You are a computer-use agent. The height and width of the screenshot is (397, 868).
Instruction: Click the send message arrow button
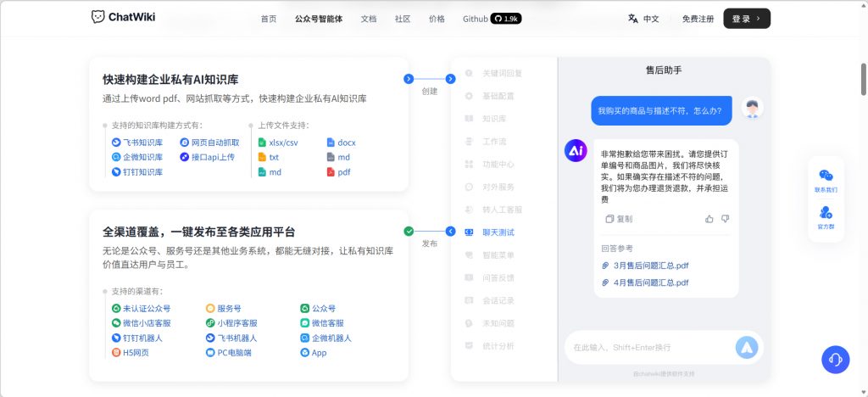coord(746,347)
